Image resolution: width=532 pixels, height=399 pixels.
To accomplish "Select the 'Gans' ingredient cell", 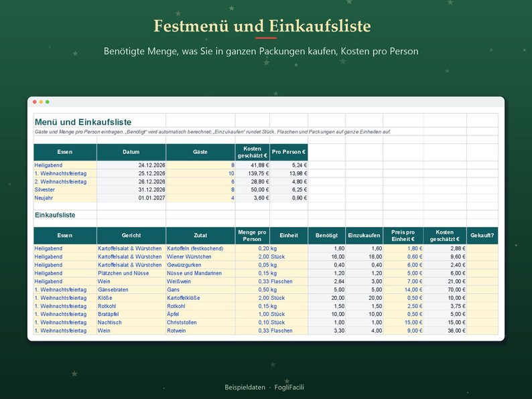I will tap(200, 290).
